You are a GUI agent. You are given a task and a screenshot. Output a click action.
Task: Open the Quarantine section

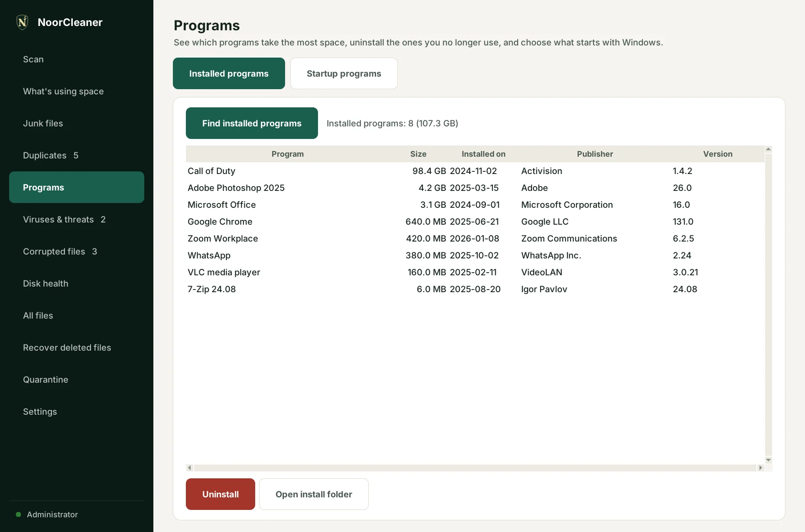pos(77,380)
